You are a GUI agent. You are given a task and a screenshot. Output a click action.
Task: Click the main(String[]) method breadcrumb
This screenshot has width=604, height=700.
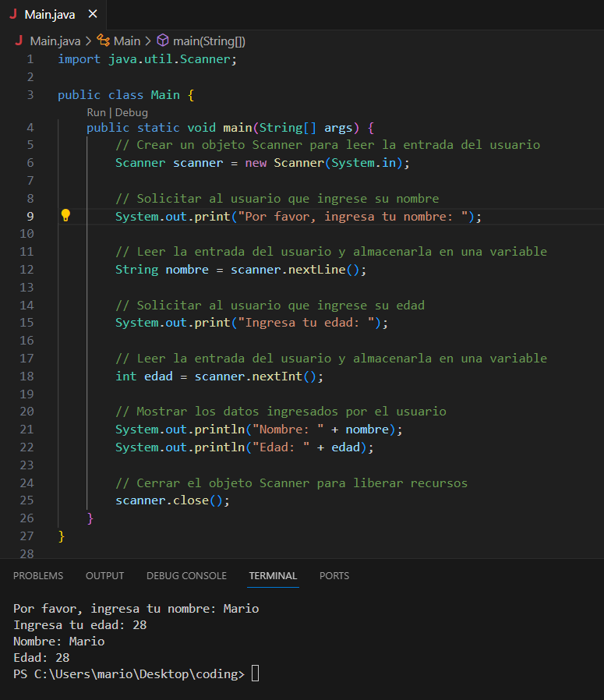209,41
